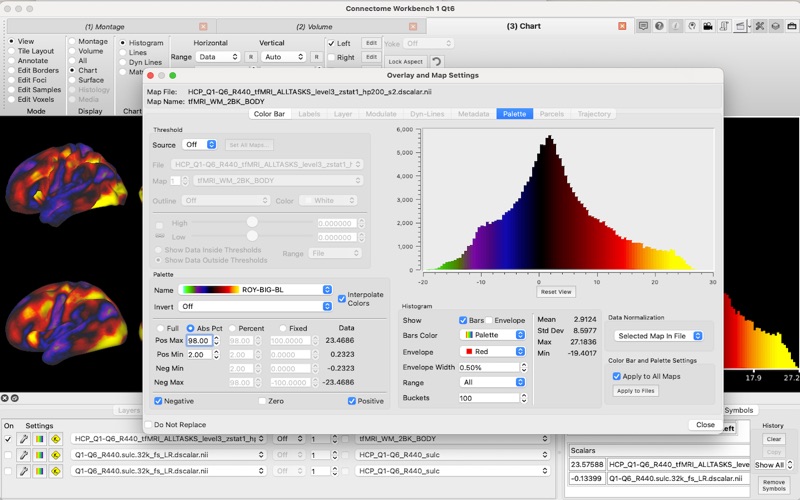Viewport: 800px width, 500px height.
Task: Switch to the Color Bar tab
Action: pyautogui.click(x=269, y=114)
